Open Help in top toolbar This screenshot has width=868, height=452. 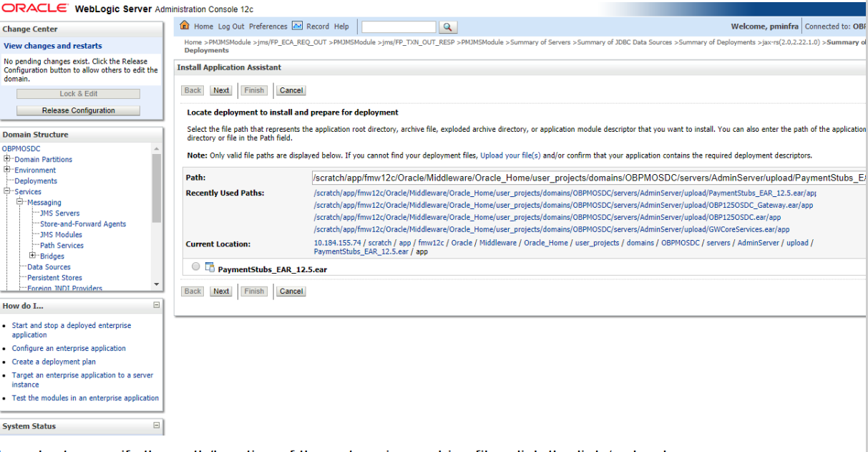pos(341,27)
